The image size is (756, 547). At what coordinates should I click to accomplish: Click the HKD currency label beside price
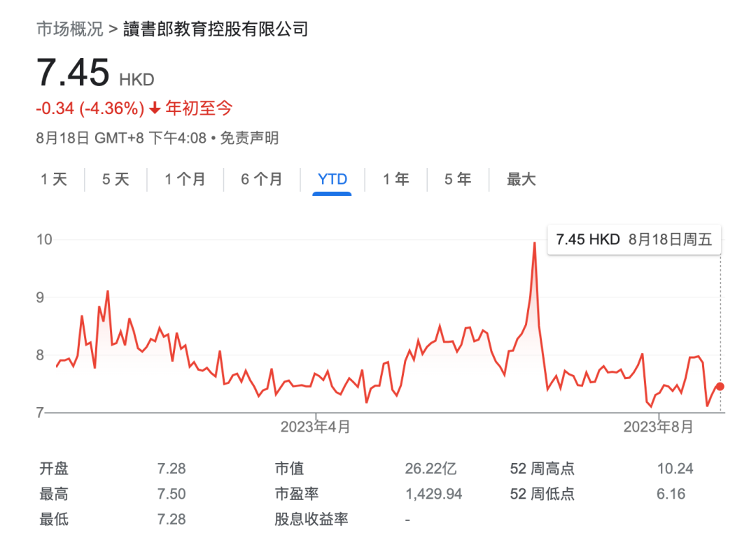(136, 80)
